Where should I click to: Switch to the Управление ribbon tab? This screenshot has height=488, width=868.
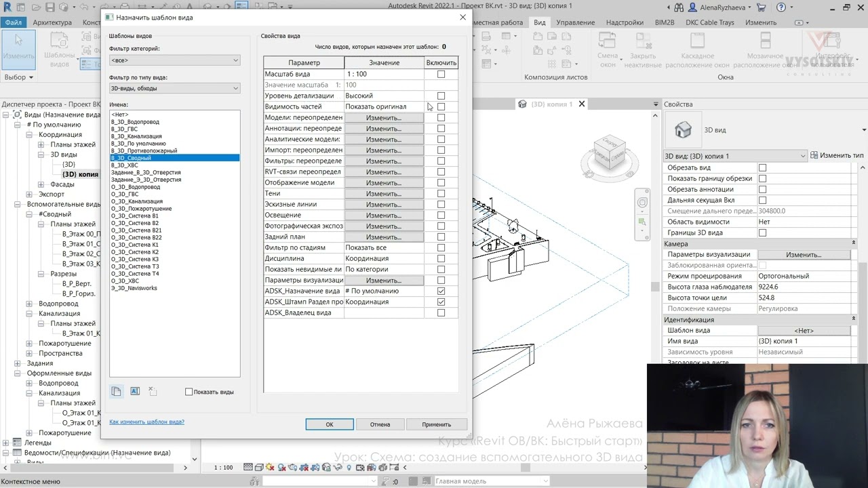[575, 22]
